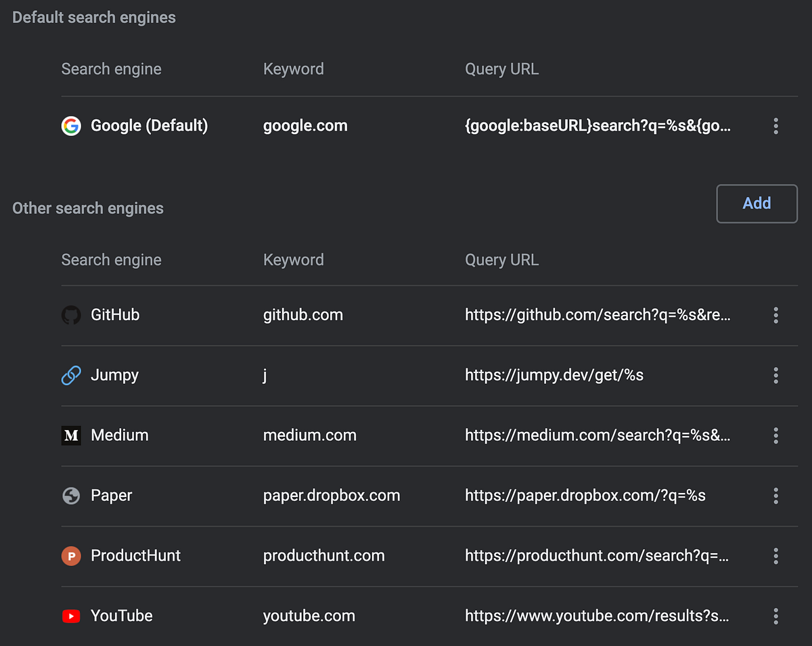Click the ProductHunt logo icon
The image size is (812, 646).
point(71,556)
